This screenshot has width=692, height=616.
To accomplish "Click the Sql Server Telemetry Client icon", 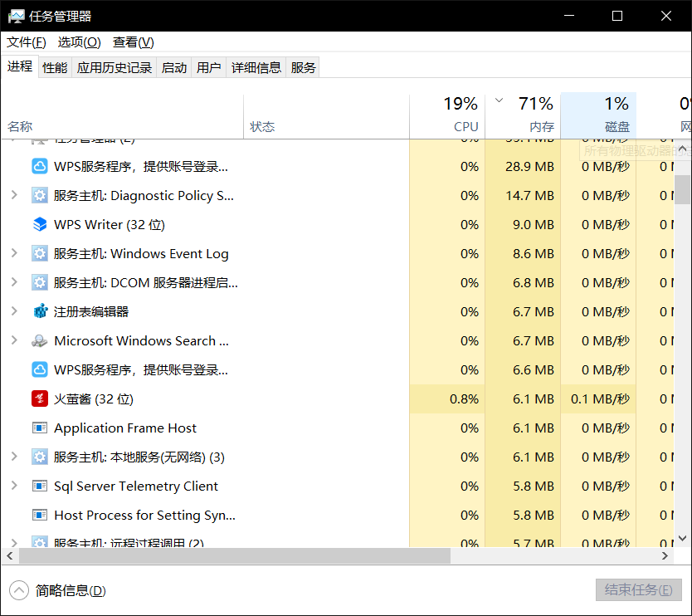I will pos(40,486).
